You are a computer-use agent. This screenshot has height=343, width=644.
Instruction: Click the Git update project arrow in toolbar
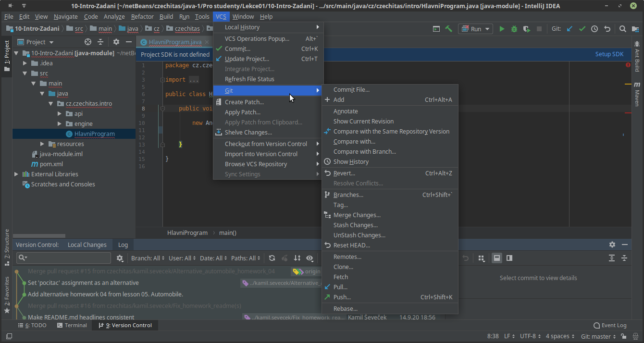570,29
